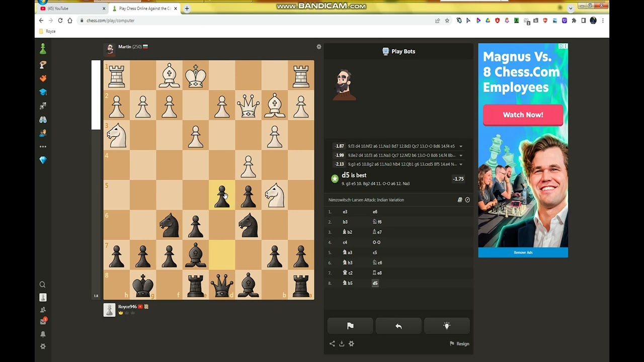
Task: Click the browser share page icon
Action: click(437, 21)
